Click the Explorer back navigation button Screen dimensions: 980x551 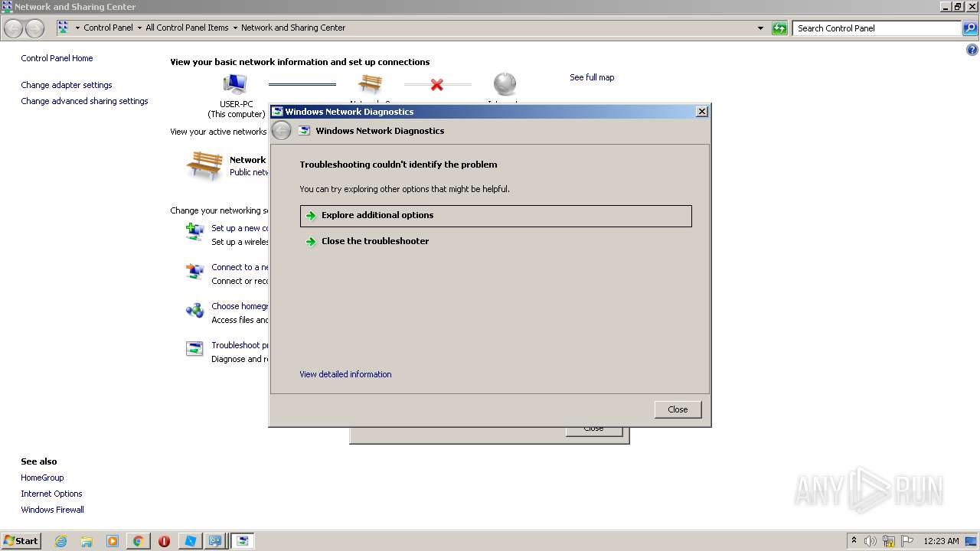(x=14, y=28)
